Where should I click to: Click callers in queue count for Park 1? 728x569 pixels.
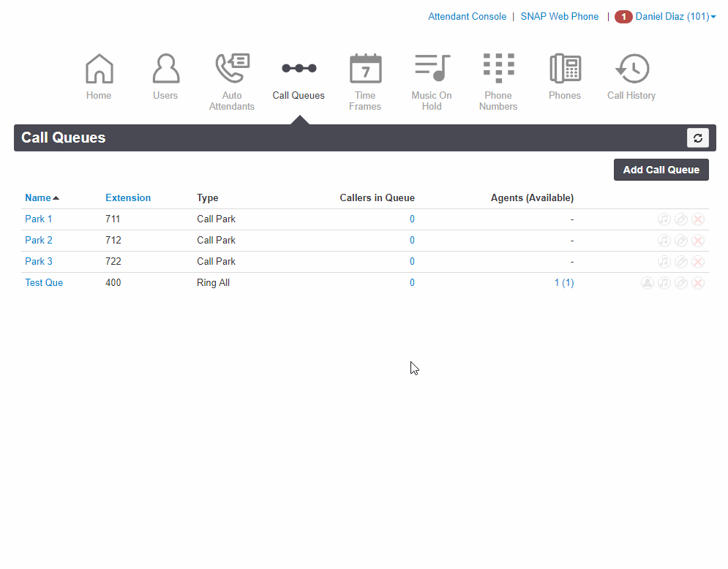pyautogui.click(x=412, y=219)
